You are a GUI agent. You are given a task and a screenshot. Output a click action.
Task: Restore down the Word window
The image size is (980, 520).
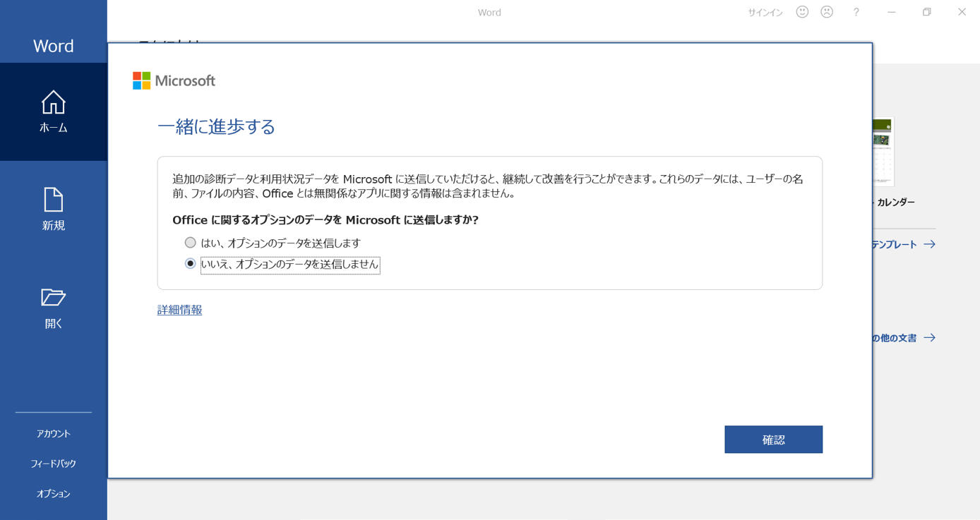pyautogui.click(x=927, y=12)
